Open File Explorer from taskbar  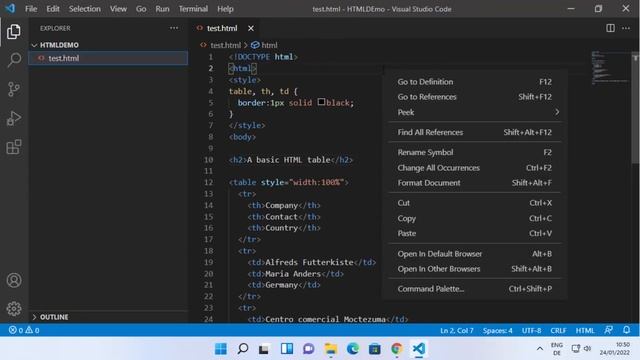click(x=331, y=349)
